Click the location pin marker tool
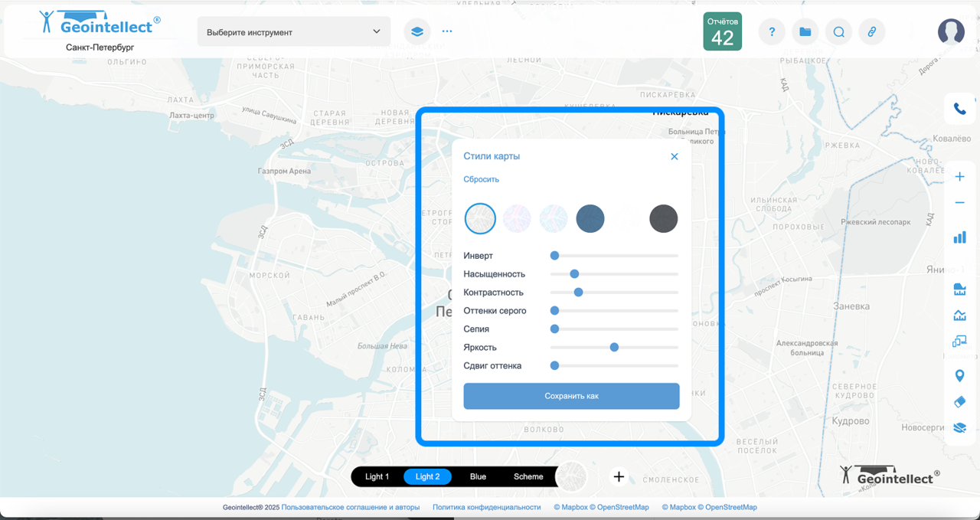The width and height of the screenshot is (980, 520). click(959, 375)
